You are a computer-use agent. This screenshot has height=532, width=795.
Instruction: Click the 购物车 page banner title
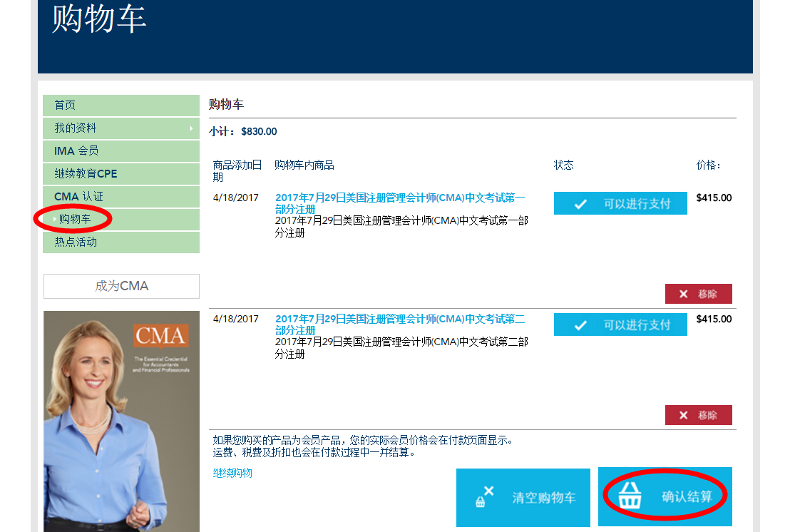click(99, 19)
